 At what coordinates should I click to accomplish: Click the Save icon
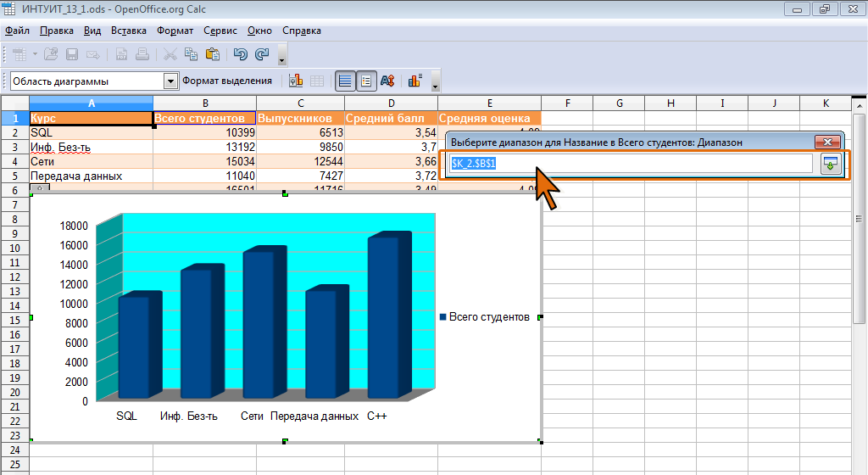click(72, 54)
